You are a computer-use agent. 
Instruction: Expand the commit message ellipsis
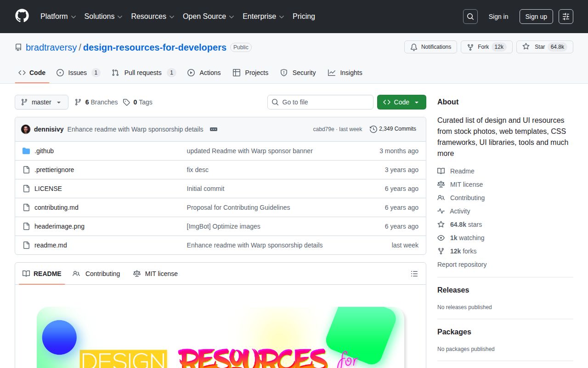click(213, 129)
